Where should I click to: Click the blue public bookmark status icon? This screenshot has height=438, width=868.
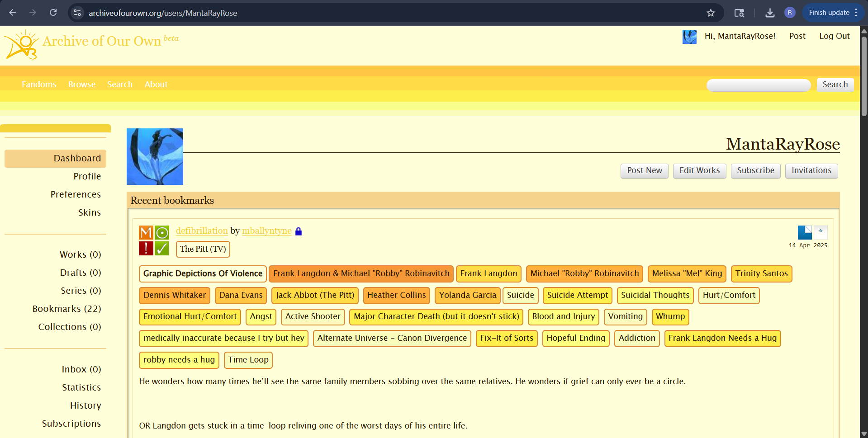805,232
